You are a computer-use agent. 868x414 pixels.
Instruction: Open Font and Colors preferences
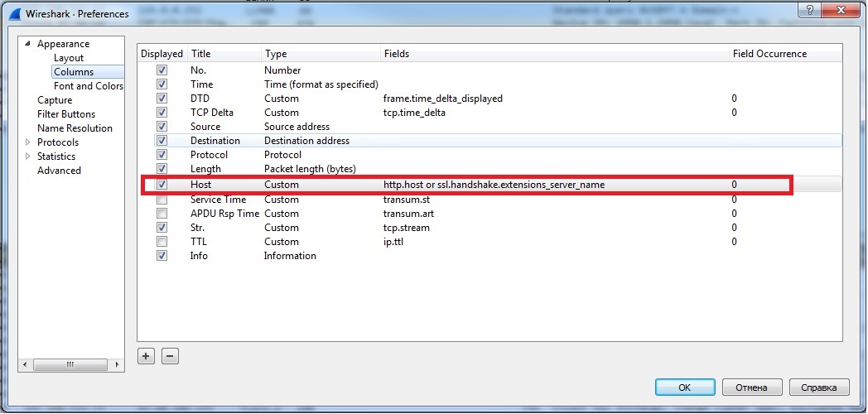89,86
